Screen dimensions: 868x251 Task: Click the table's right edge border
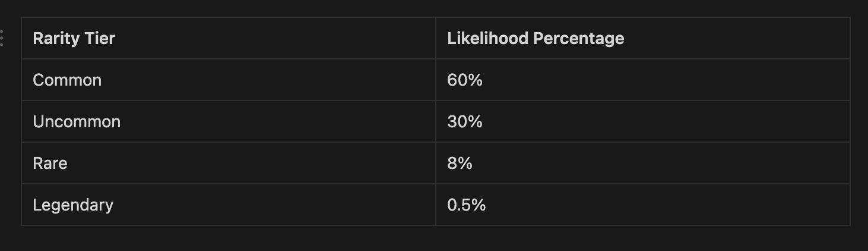click(850, 121)
